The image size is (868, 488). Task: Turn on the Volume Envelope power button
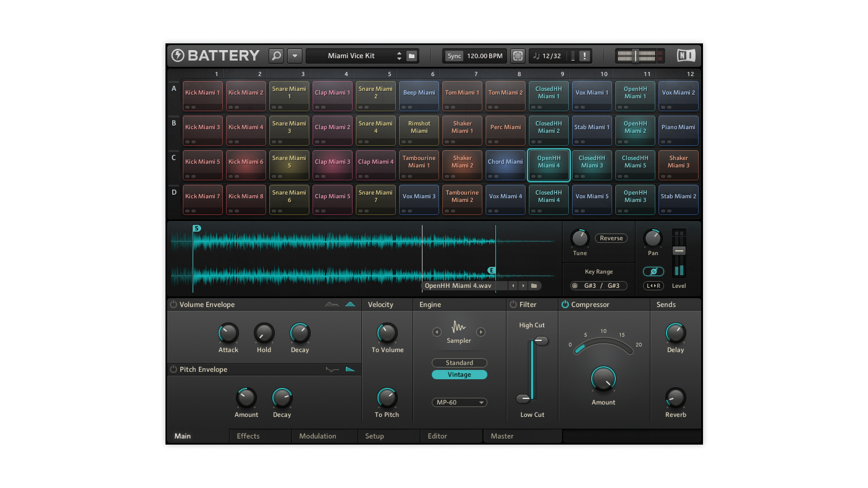click(174, 305)
